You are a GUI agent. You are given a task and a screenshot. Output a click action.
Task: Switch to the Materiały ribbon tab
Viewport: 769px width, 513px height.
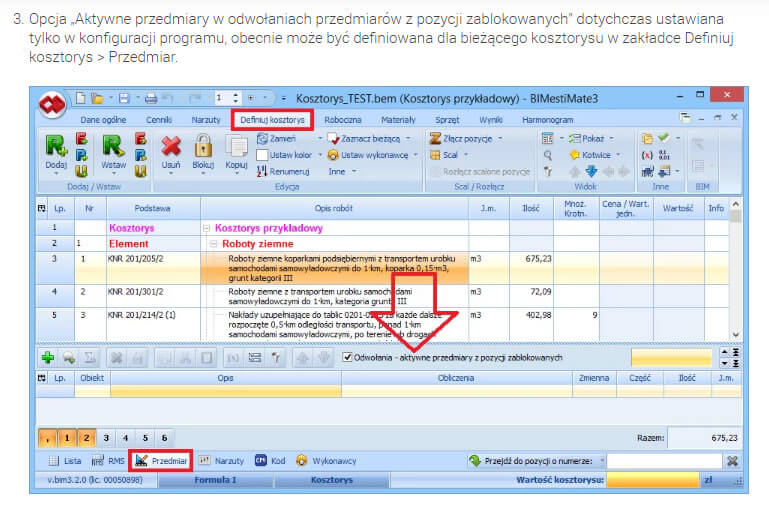(x=398, y=120)
